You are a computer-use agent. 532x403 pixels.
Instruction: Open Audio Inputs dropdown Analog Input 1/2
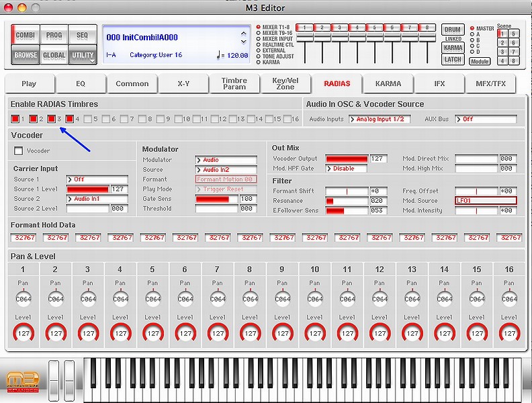(x=380, y=119)
